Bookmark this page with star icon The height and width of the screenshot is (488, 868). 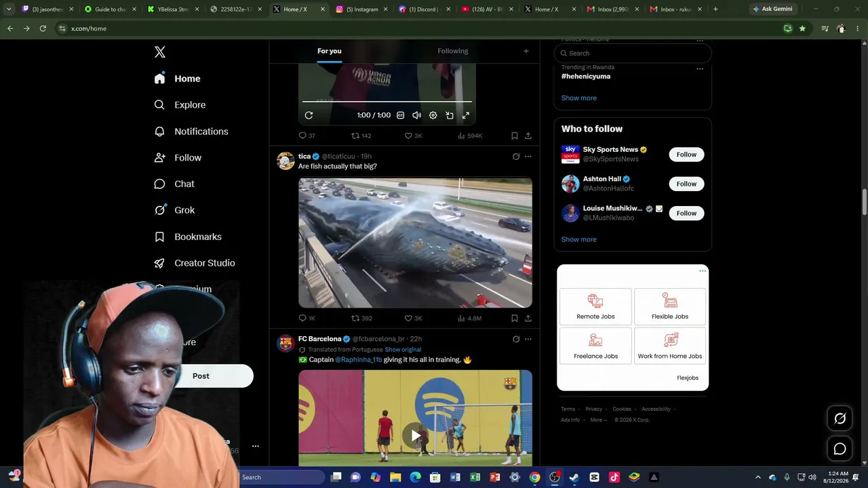803,28
